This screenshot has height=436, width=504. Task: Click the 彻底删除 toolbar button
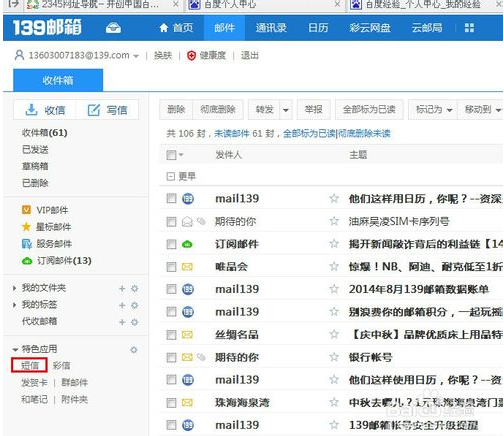(x=218, y=109)
